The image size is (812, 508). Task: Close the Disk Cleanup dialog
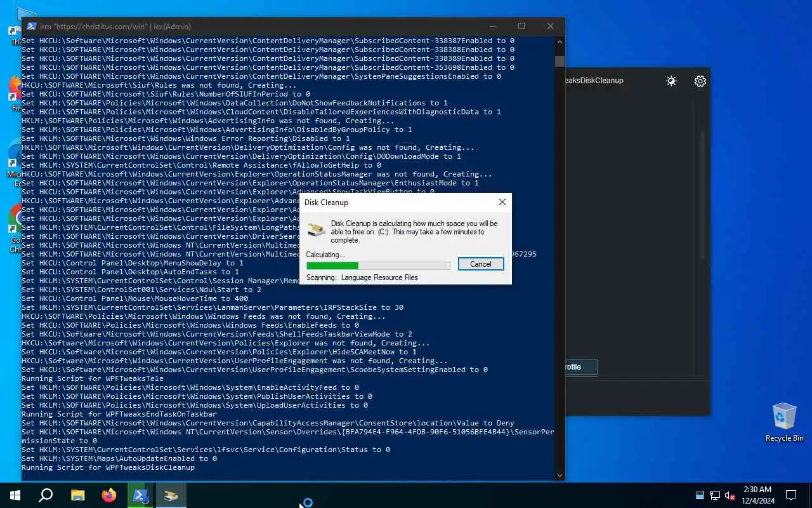[502, 202]
